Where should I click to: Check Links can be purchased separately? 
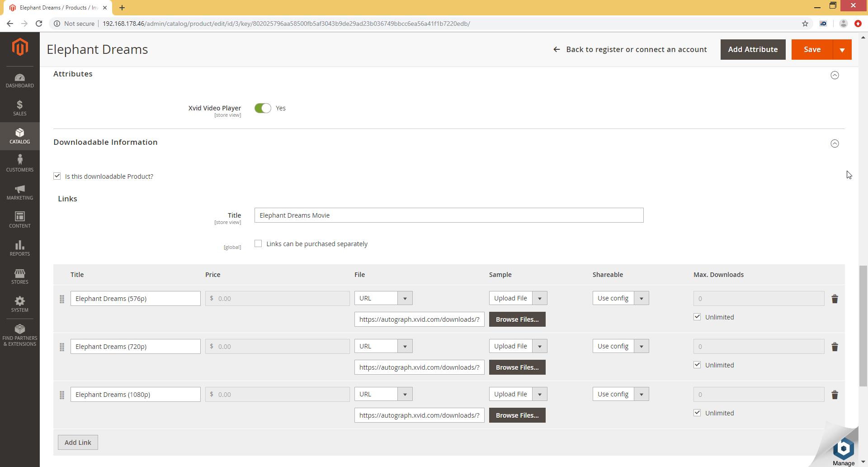[258, 243]
